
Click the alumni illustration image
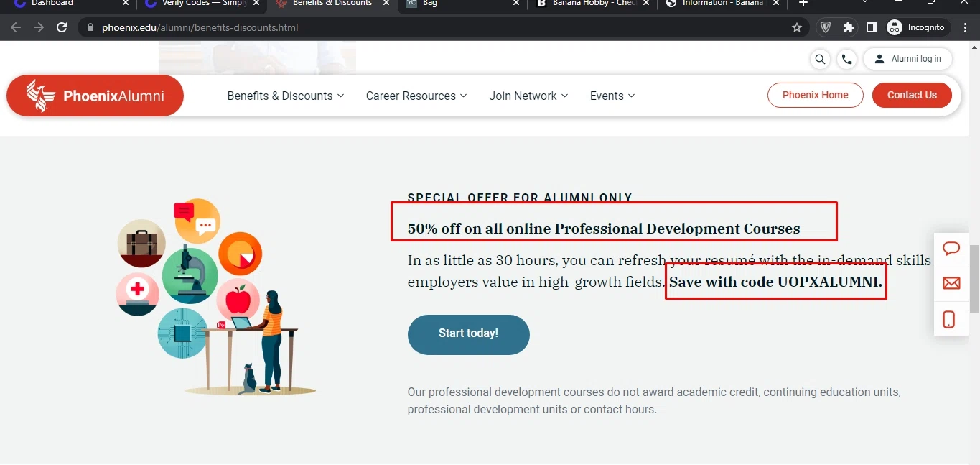216,297
